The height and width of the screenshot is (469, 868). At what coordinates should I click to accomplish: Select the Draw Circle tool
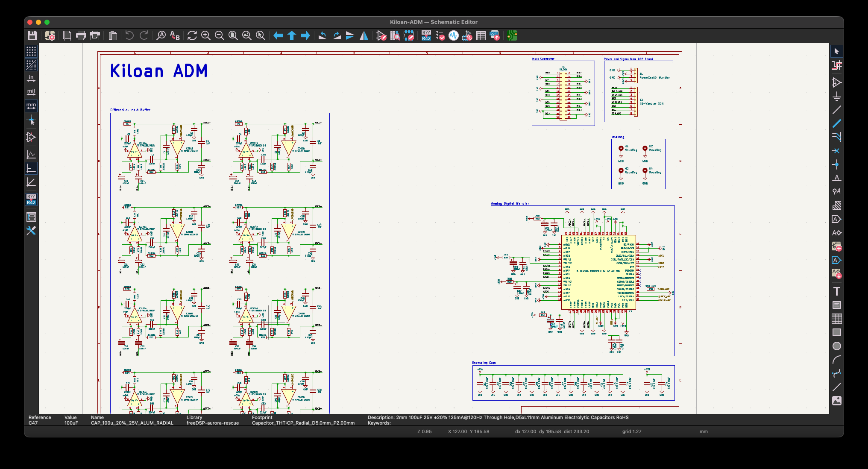click(x=836, y=346)
